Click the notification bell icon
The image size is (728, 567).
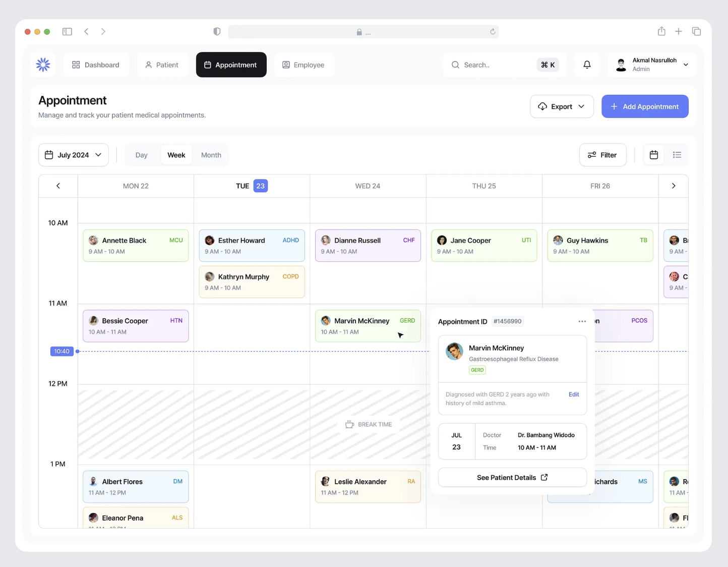[x=587, y=65]
